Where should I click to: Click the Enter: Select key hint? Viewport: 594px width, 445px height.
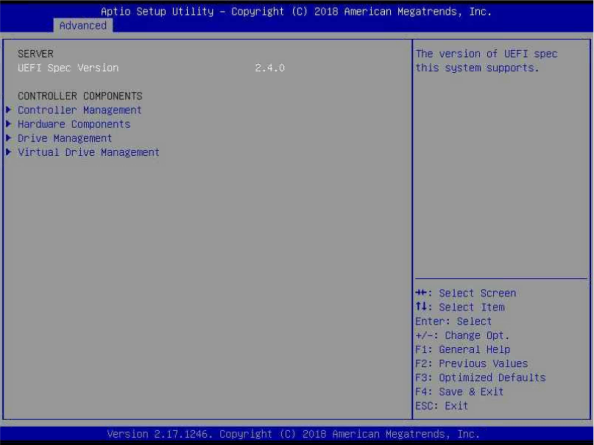[453, 321]
